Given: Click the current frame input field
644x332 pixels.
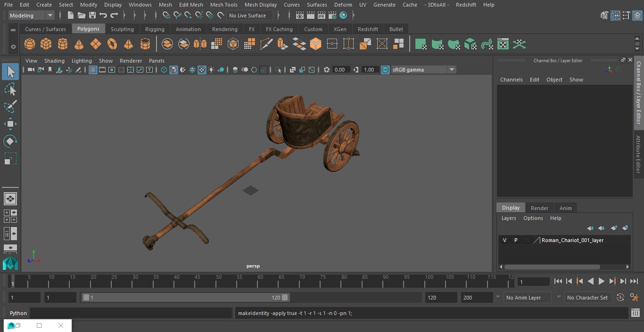Looking at the screenshot, I should click(533, 282).
